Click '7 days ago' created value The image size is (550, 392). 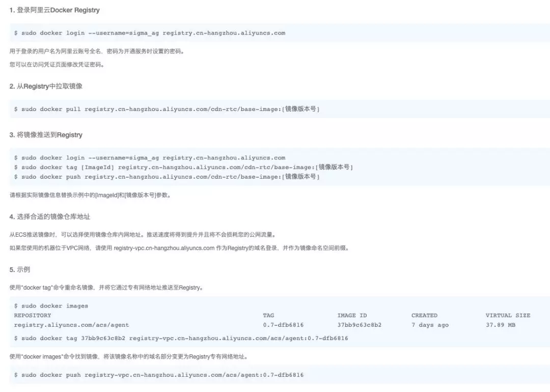[x=430, y=325]
